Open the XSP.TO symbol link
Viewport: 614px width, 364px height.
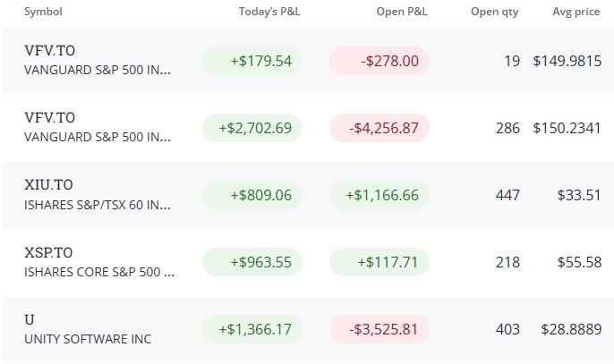click(48, 252)
